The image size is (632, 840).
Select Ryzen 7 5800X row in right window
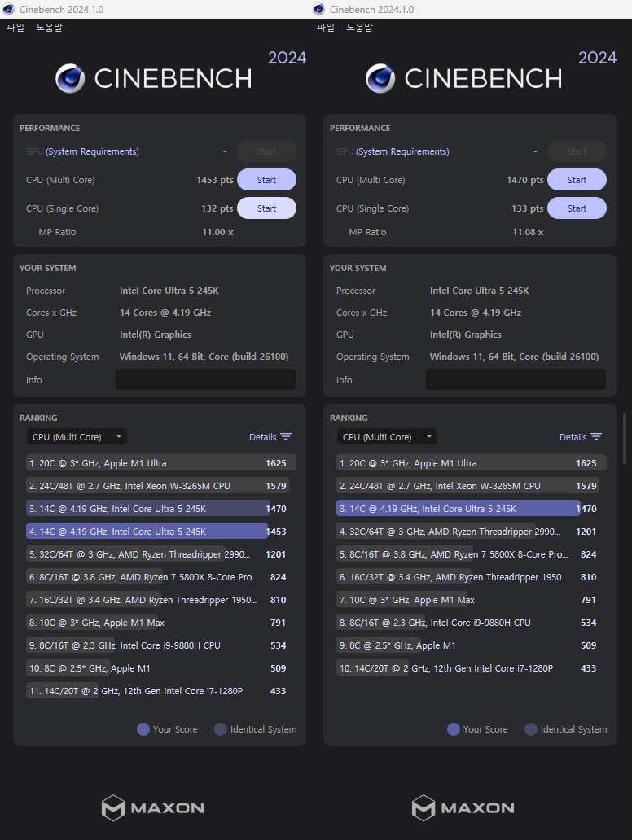click(472, 554)
